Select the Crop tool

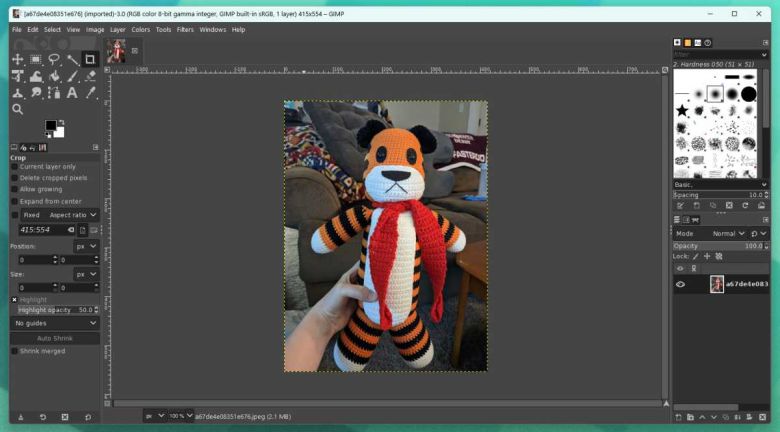(x=90, y=60)
